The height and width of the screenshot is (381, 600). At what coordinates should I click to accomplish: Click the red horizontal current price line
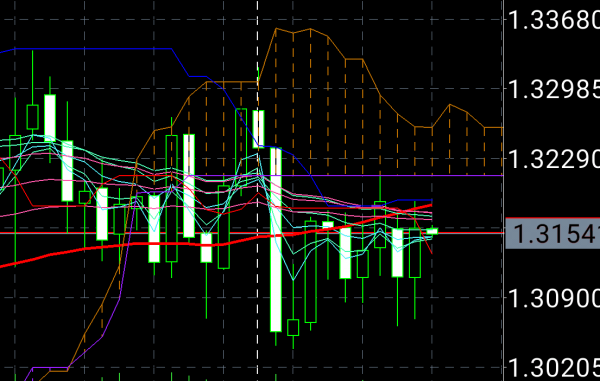[x=253, y=233]
